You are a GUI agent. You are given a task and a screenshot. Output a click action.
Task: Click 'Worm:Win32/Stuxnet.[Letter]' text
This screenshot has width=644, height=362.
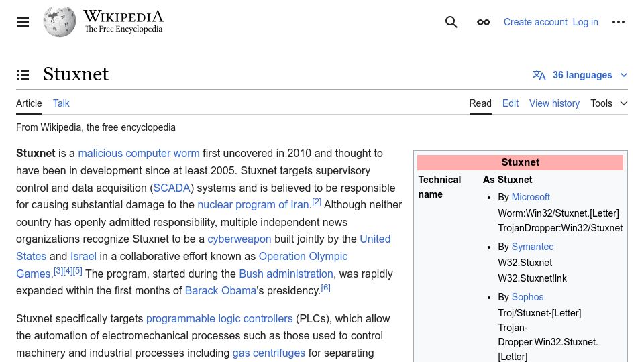click(558, 213)
